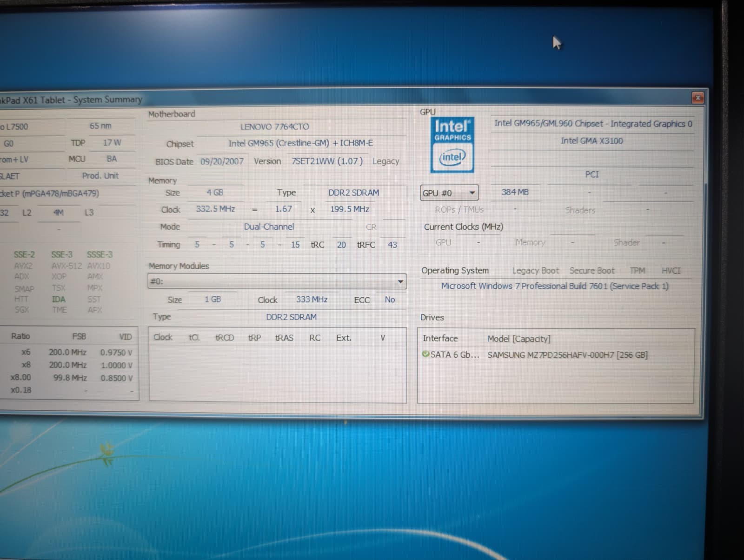Expand the memory module #0 dropdown
The height and width of the screenshot is (560, 744).
point(277,281)
